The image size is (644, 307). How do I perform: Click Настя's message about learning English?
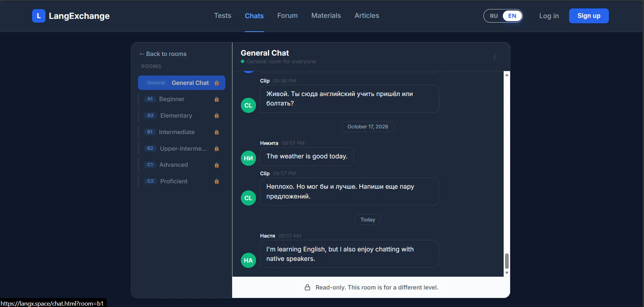pos(349,254)
